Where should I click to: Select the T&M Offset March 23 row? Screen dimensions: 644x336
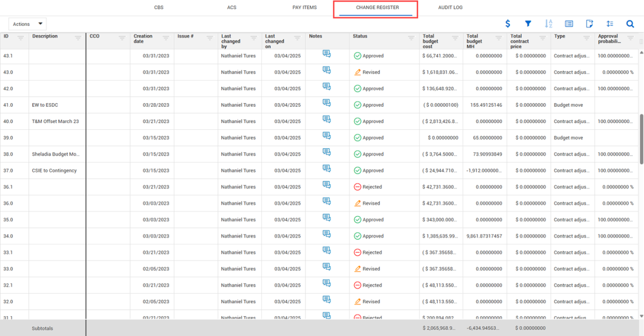point(55,121)
